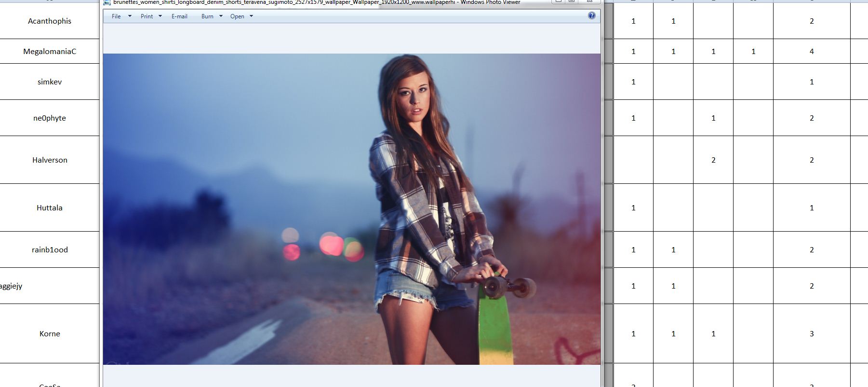Click the blue Help question mark icon
Screen dimensions: 868x387
point(591,16)
